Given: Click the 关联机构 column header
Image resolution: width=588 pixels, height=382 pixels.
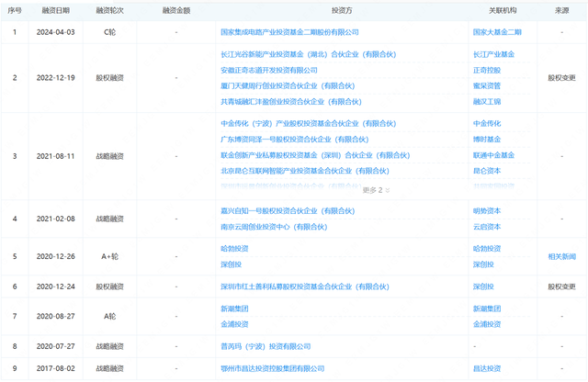Looking at the screenshot, I should (x=503, y=10).
